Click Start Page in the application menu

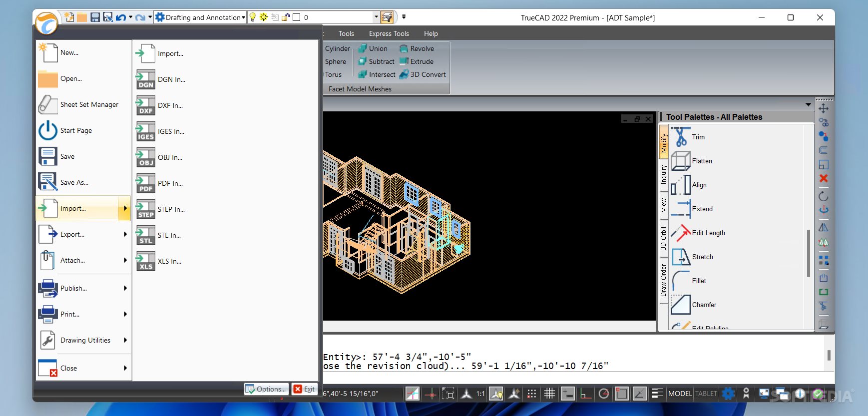click(83, 130)
